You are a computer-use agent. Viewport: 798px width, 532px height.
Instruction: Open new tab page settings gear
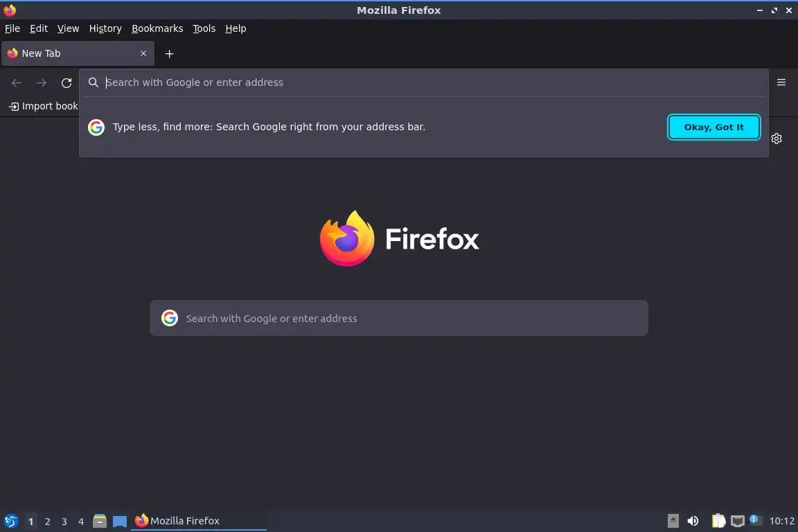click(x=776, y=139)
